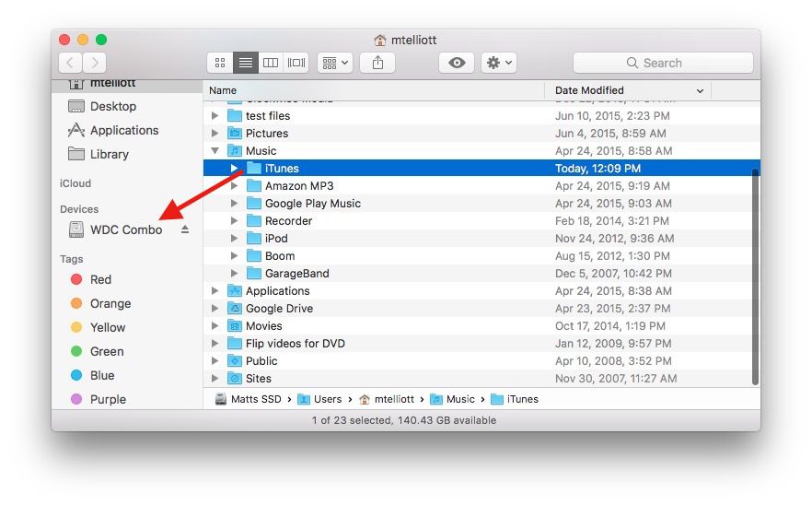The height and width of the screenshot is (505, 812).
Task: Go forward with the forward arrow
Action: click(94, 63)
